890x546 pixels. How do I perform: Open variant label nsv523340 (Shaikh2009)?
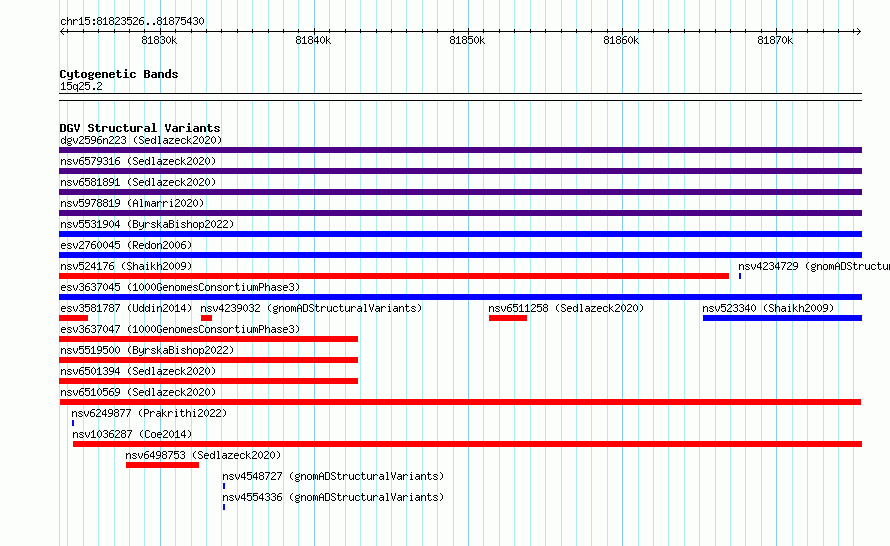(768, 308)
